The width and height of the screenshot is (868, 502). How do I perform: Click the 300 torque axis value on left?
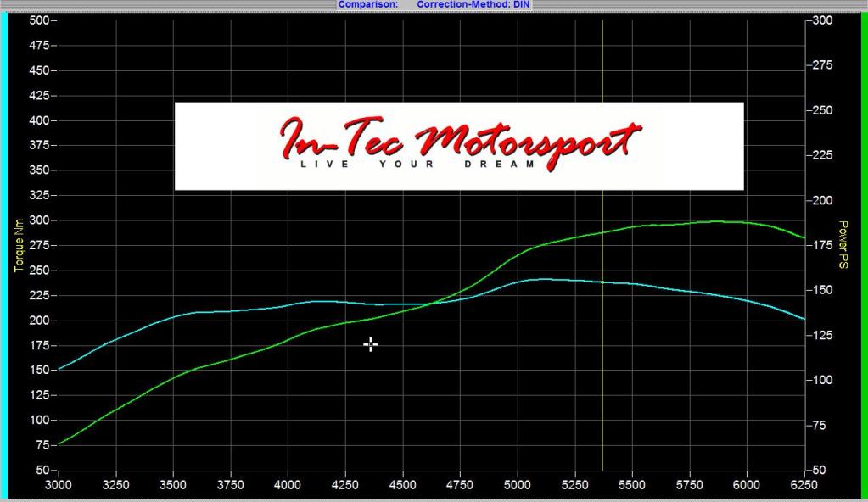click(x=39, y=220)
